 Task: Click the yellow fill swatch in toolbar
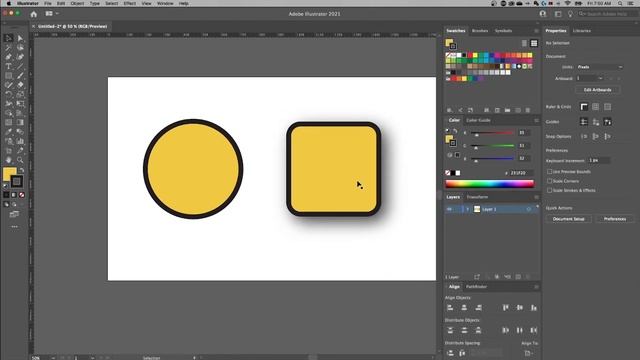tap(9, 173)
